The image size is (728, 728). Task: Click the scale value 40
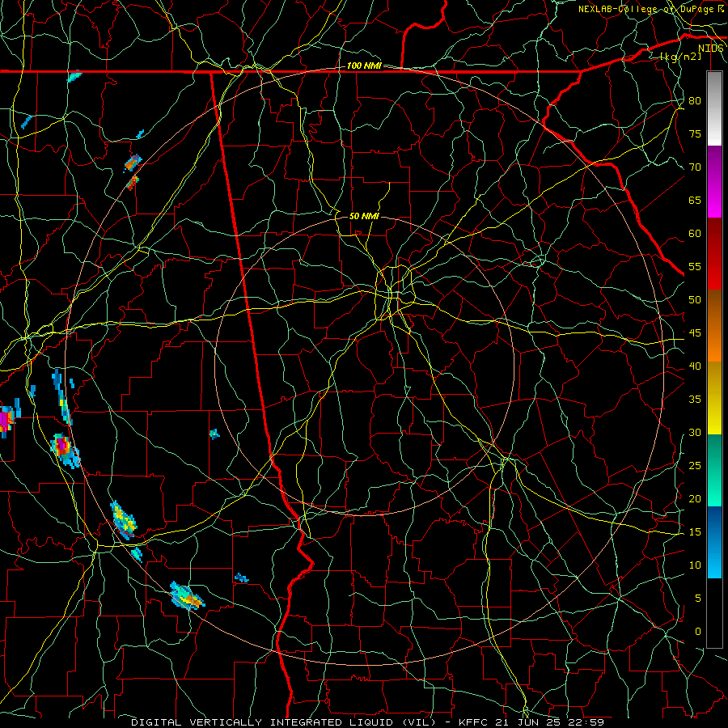pyautogui.click(x=695, y=366)
